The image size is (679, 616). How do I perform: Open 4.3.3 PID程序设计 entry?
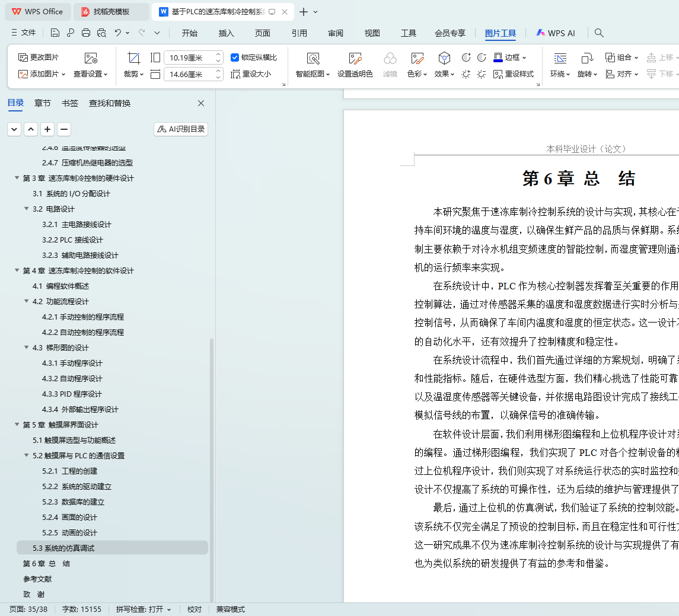72,394
